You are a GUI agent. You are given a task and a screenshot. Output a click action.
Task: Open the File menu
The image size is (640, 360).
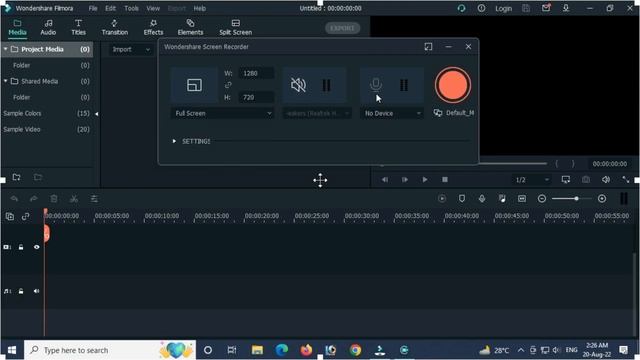pyautogui.click(x=93, y=8)
